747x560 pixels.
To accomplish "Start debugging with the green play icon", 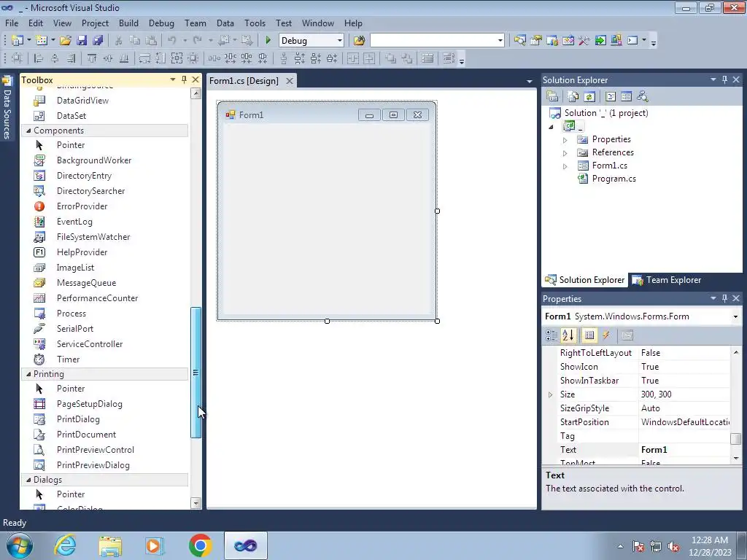I will pyautogui.click(x=268, y=41).
